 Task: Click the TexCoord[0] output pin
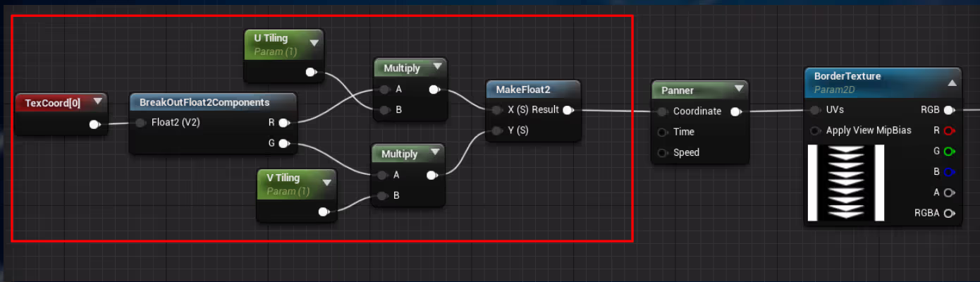click(x=94, y=125)
